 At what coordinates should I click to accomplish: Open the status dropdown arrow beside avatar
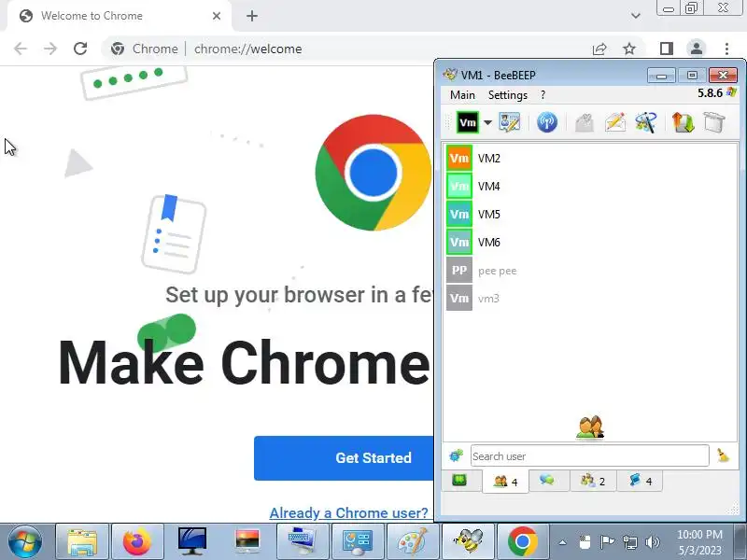(487, 122)
